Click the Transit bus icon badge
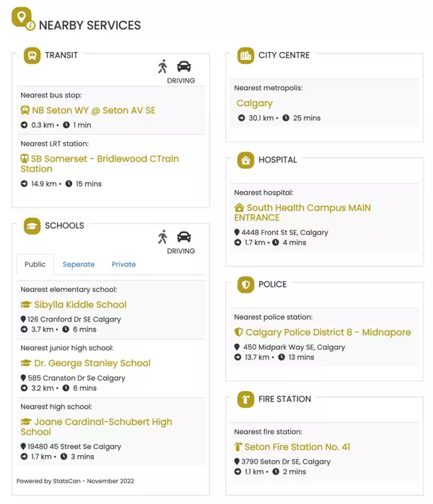 (x=32, y=56)
